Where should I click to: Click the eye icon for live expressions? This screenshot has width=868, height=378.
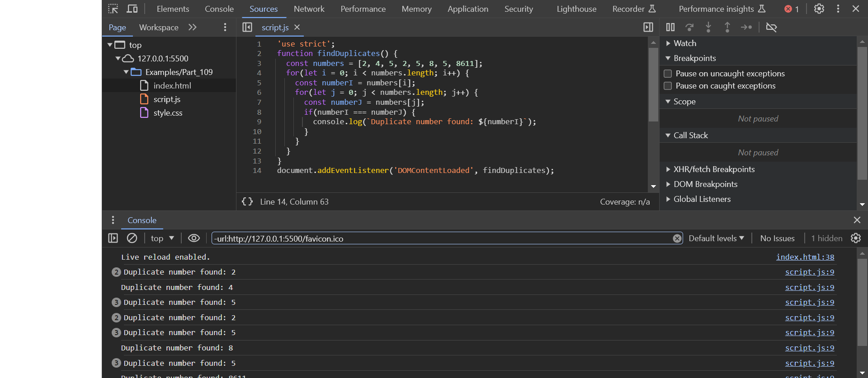click(194, 238)
